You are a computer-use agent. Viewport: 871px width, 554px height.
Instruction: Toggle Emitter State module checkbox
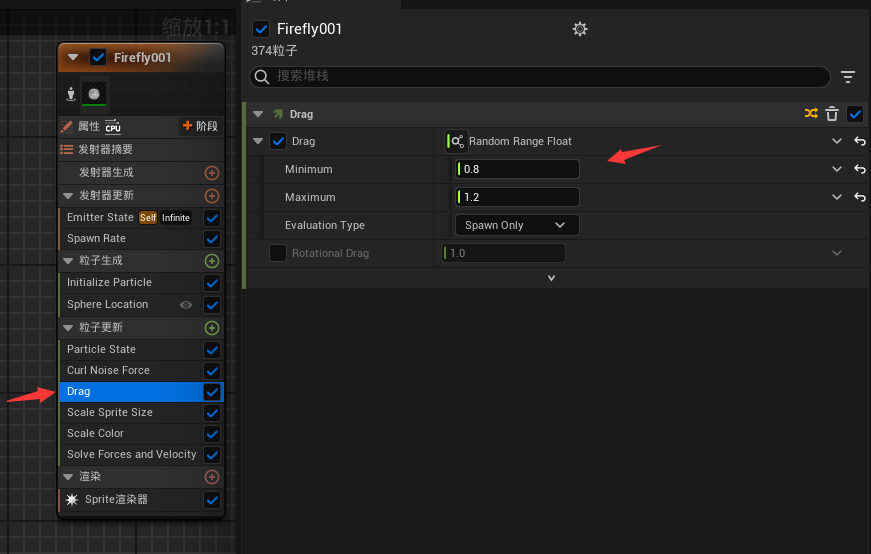(x=212, y=218)
